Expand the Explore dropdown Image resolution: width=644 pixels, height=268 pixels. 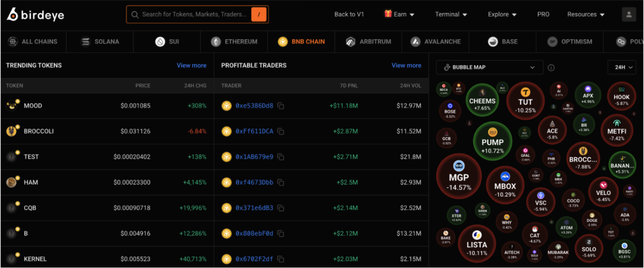click(x=502, y=14)
